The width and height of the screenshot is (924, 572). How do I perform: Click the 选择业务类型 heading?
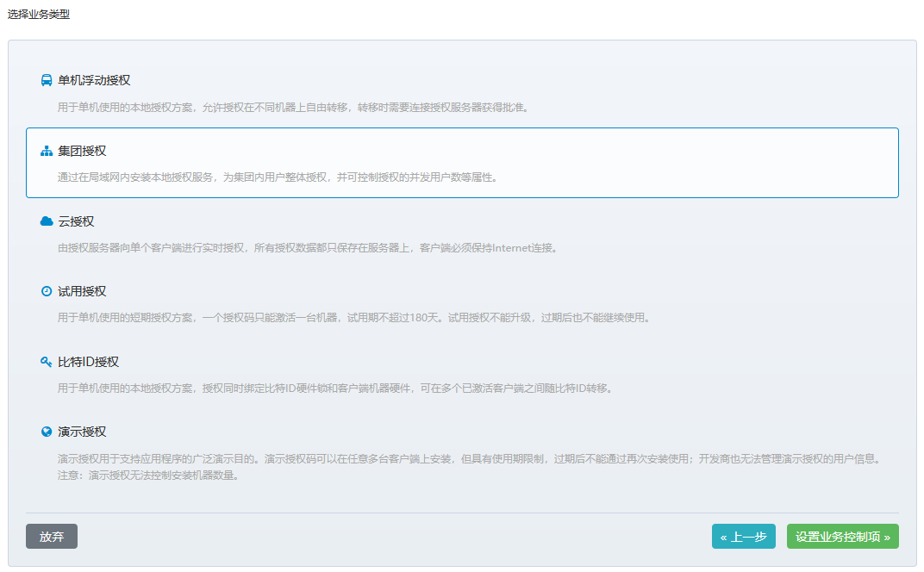click(x=41, y=15)
